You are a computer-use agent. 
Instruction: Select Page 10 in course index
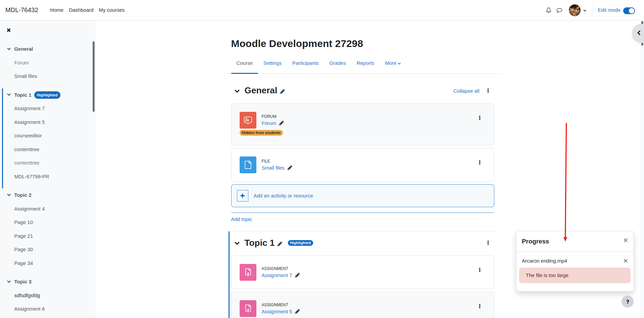click(x=24, y=222)
